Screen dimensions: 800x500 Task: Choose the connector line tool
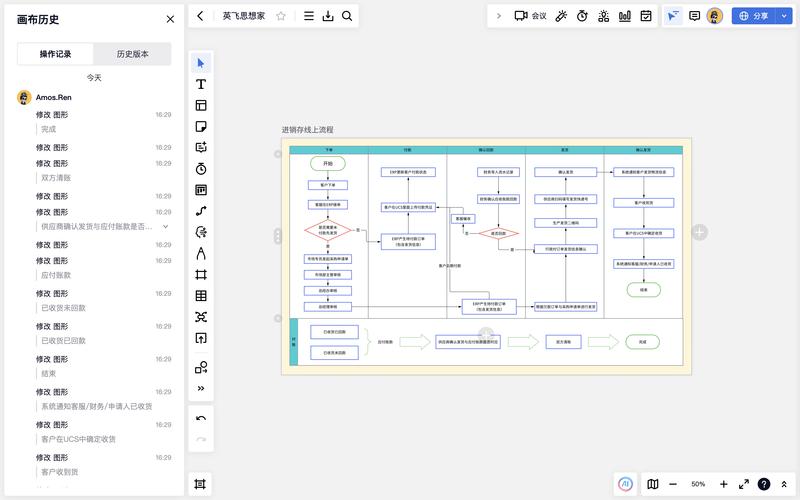201,211
